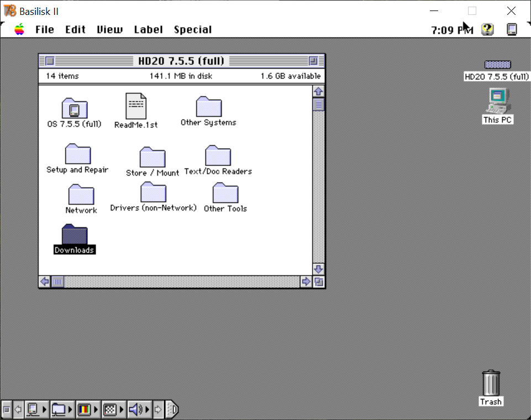Viewport: 531px width, 420px height.
Task: Select the Drivers (non-Network) folder
Action: (x=153, y=192)
